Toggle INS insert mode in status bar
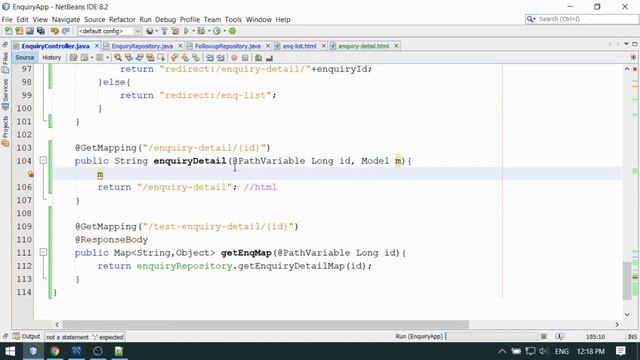 (632, 337)
